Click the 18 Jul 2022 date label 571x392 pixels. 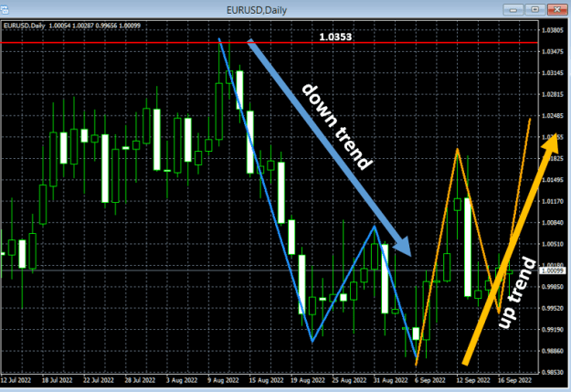point(58,381)
